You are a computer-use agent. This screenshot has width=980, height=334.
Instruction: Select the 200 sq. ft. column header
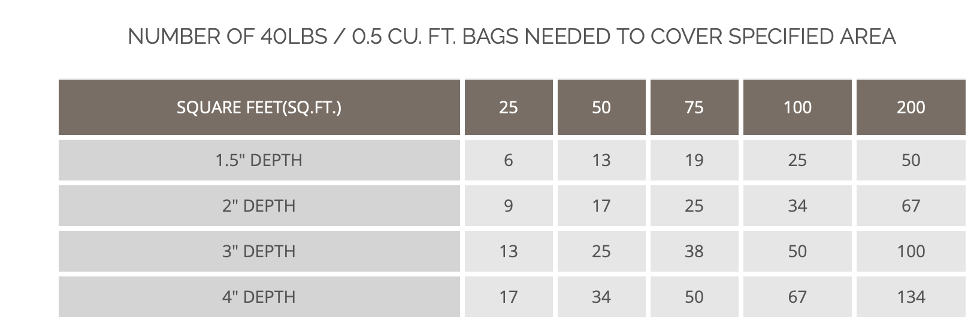click(x=911, y=107)
